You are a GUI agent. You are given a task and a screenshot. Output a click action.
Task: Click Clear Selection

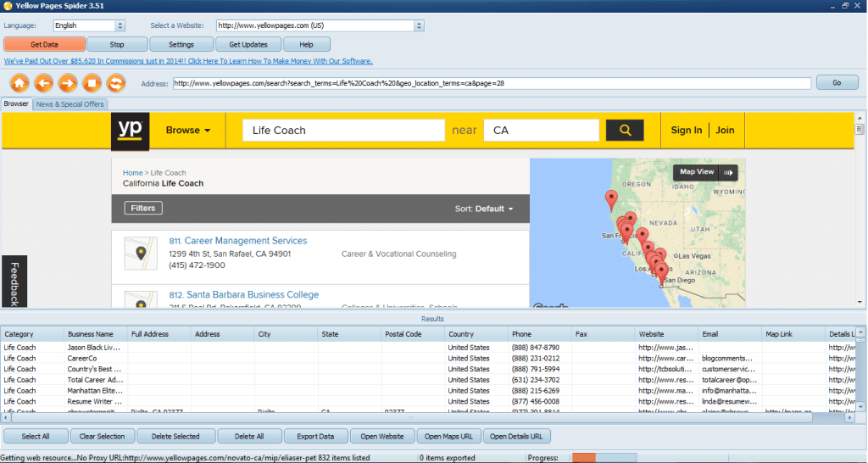coord(103,437)
